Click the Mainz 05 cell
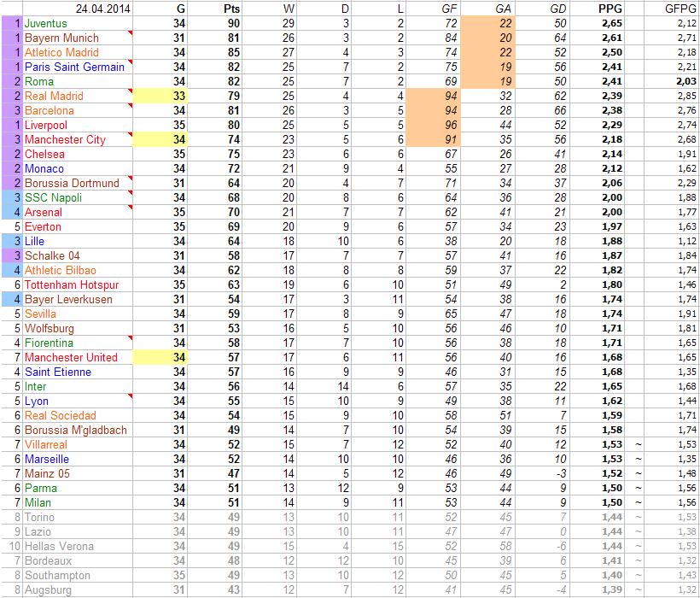700x598 pixels. (x=78, y=473)
